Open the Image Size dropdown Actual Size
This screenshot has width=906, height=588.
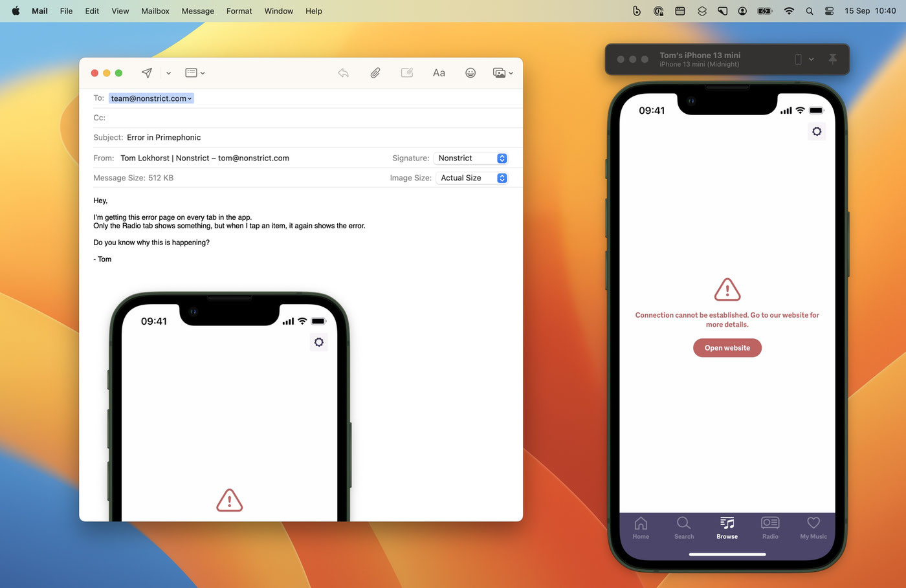(x=470, y=178)
